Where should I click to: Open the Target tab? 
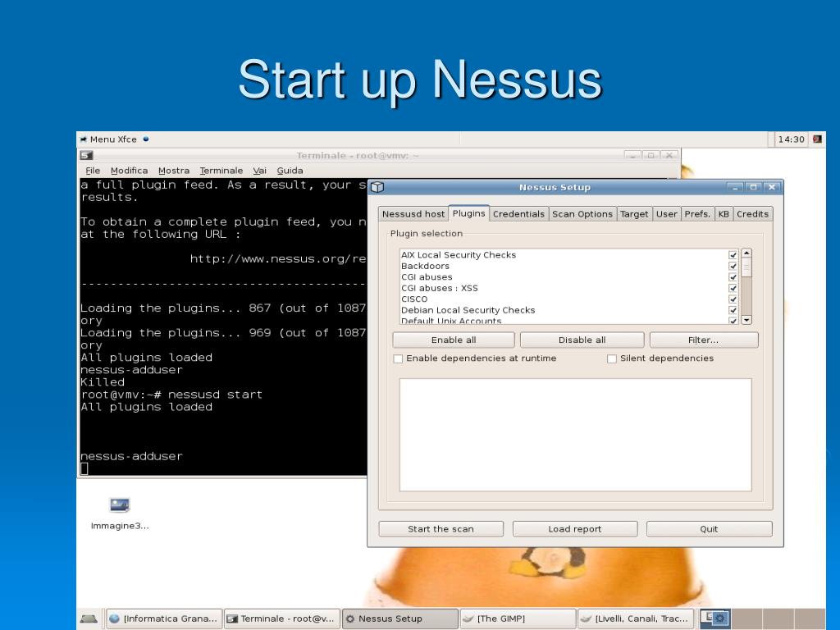pyautogui.click(x=634, y=214)
